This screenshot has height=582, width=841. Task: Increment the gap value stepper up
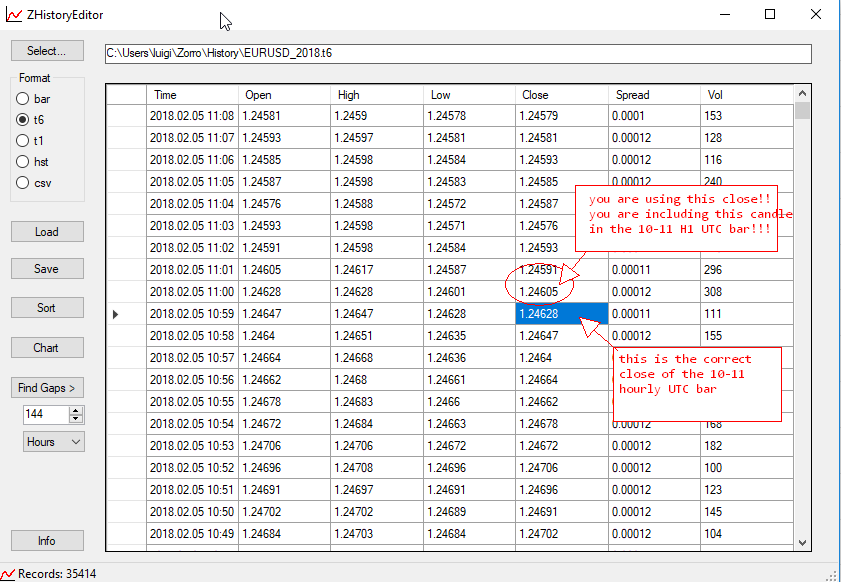pyautogui.click(x=77, y=409)
